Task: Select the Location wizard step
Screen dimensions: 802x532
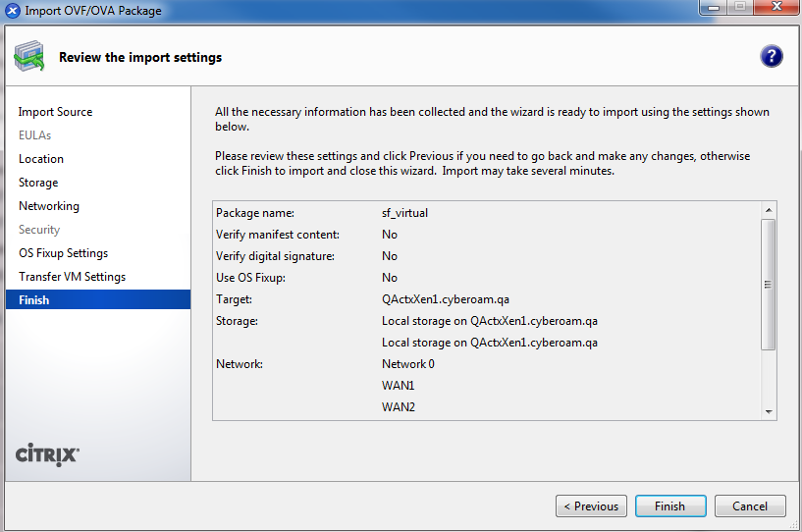Action: coord(41,159)
